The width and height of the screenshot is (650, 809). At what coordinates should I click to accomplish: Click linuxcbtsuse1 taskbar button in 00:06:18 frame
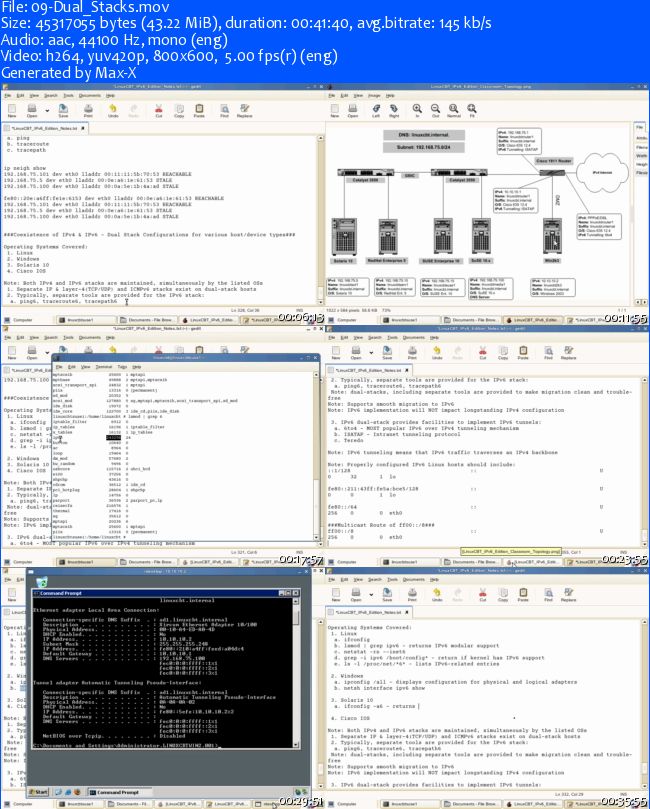(x=85, y=320)
